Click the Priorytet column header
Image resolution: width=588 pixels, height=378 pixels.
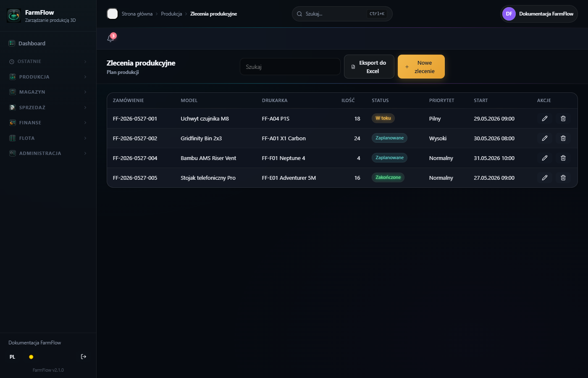pos(441,100)
